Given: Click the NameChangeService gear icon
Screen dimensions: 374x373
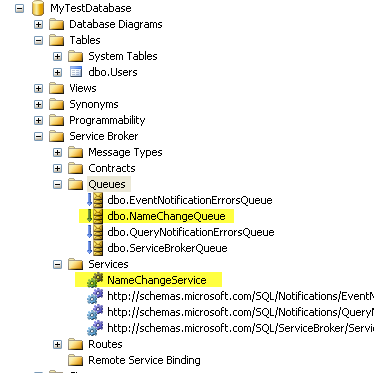Looking at the screenshot, I should (95, 280).
